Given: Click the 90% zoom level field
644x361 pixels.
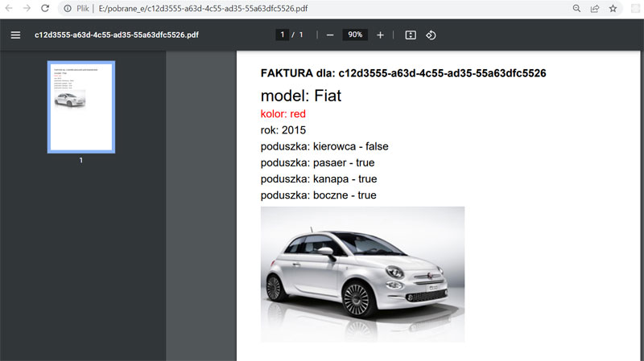Looking at the screenshot, I should 355,35.
